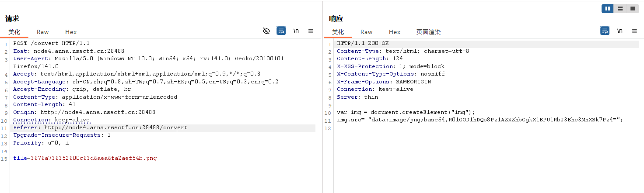Switch to combined single-pane layout view

click(632, 8)
